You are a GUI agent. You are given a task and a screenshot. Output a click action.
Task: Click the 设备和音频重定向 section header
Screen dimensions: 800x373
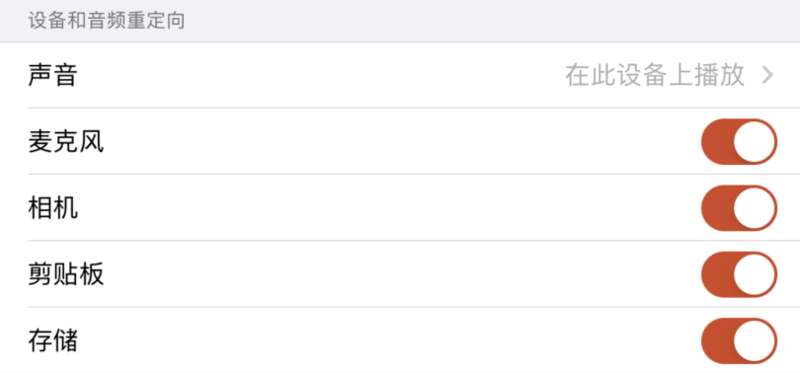(x=106, y=21)
